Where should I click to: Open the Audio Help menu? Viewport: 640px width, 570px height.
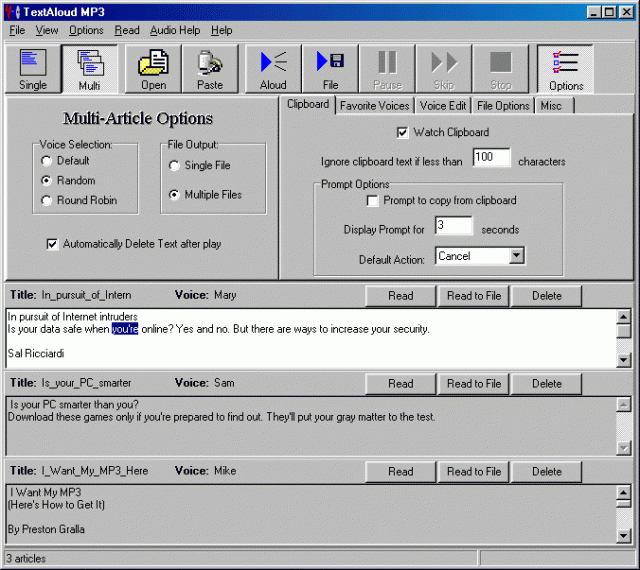175,30
